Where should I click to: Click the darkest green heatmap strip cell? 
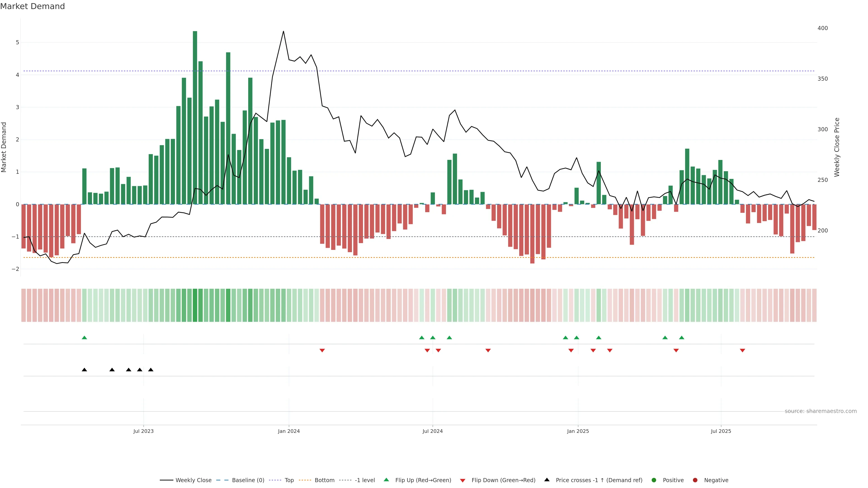click(195, 305)
